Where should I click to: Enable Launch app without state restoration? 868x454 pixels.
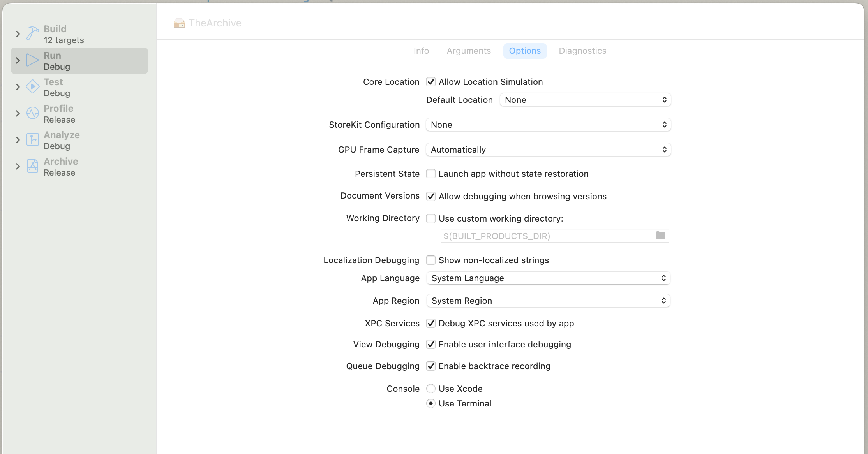[x=431, y=174]
